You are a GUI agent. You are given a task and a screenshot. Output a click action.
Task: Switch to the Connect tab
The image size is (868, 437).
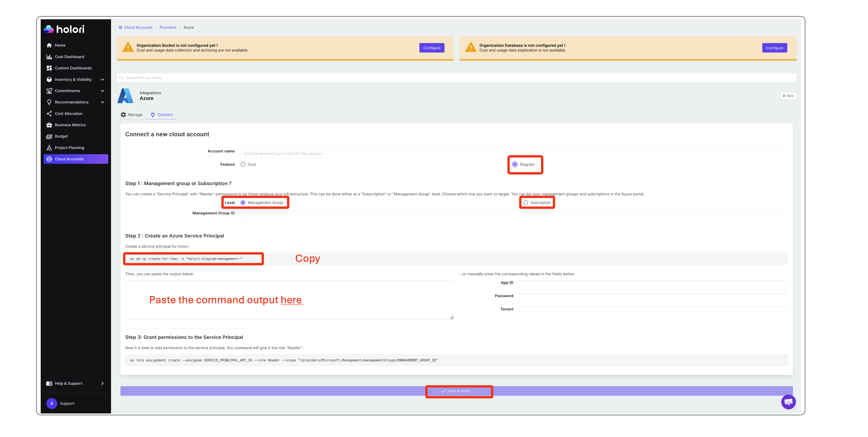point(162,115)
